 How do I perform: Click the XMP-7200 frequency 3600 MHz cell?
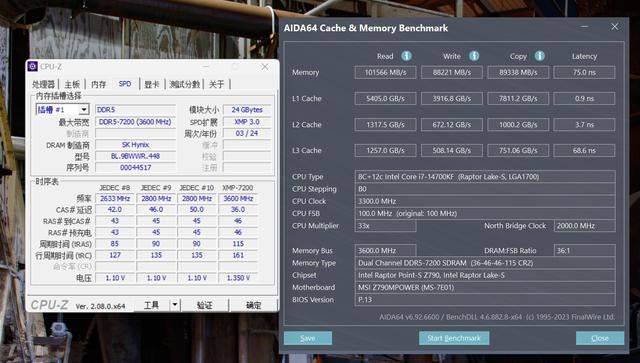tap(238, 198)
